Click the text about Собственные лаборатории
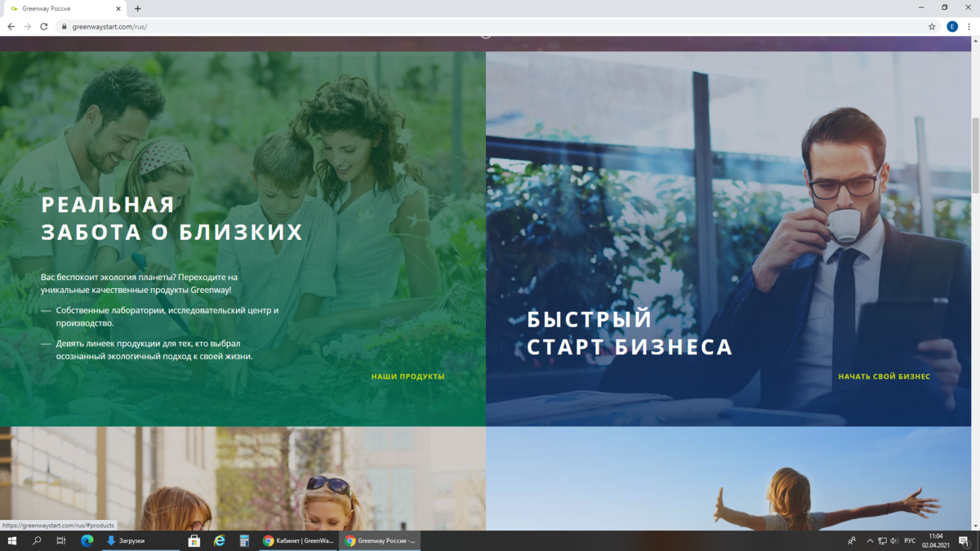 (167, 317)
